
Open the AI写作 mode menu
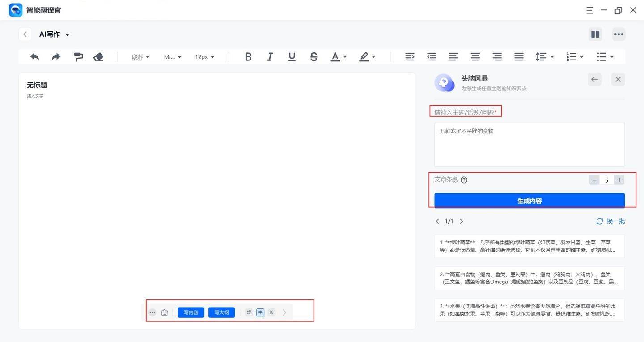pyautogui.click(x=54, y=34)
